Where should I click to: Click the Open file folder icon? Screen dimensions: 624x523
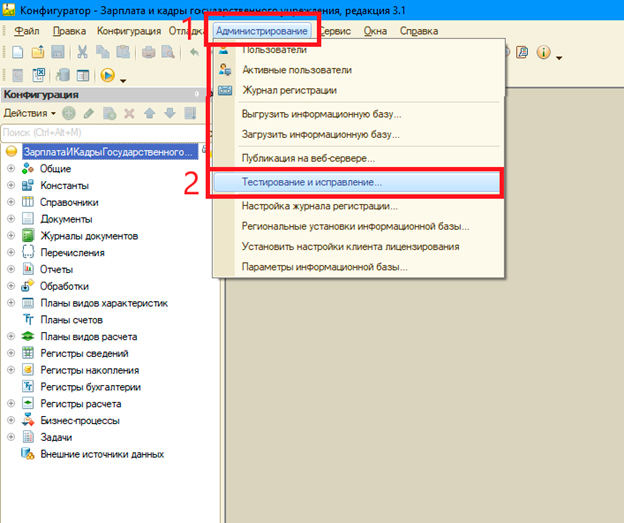pyautogui.click(x=38, y=52)
